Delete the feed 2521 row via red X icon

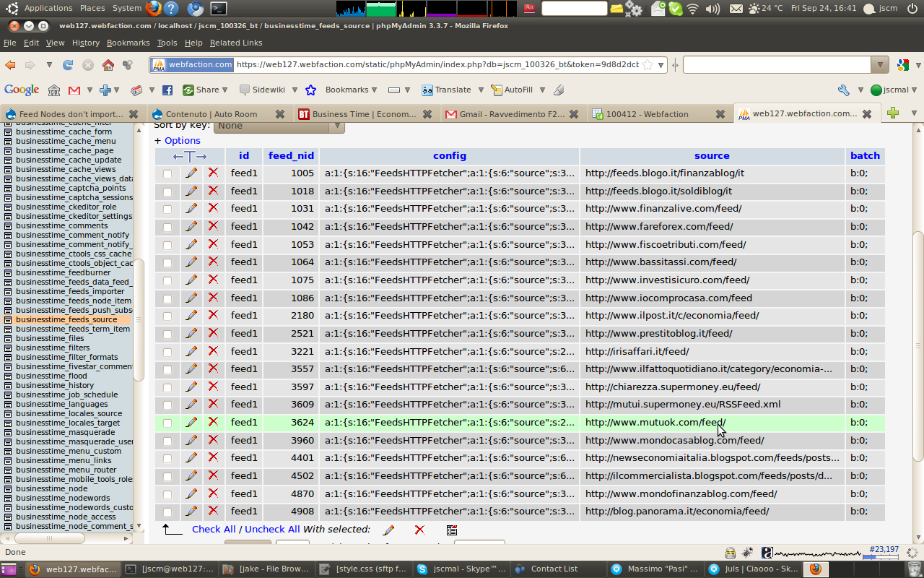tap(214, 333)
